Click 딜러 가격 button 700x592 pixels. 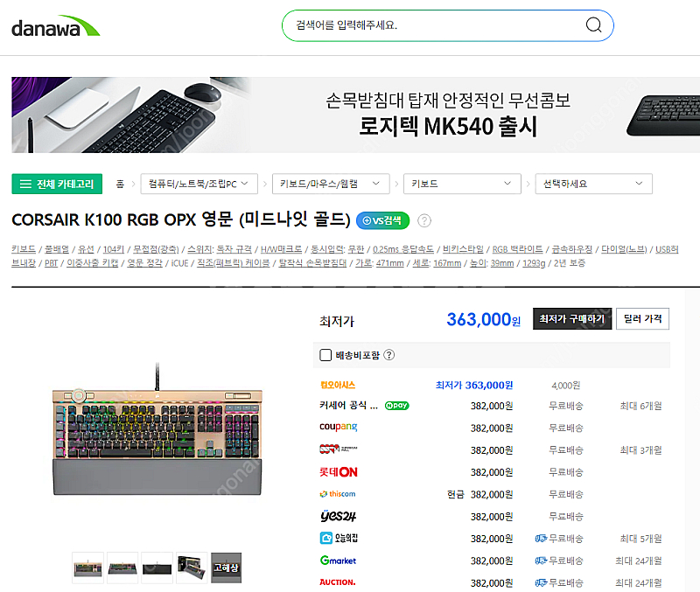click(642, 319)
